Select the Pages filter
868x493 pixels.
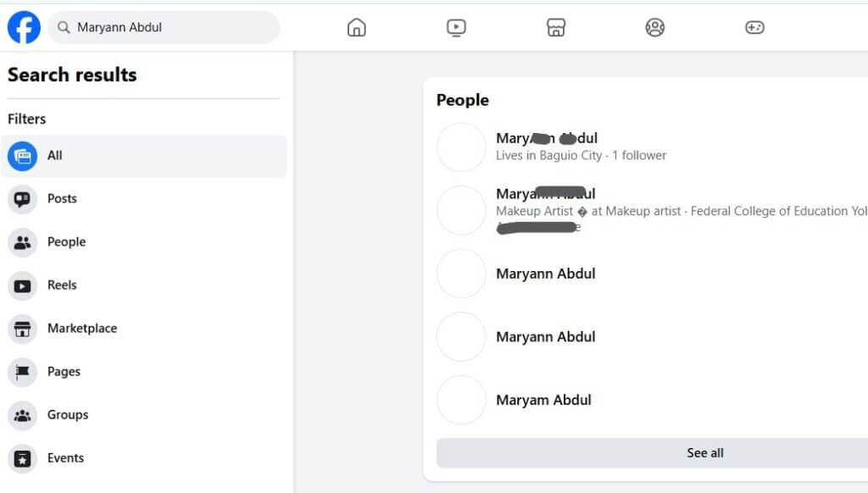coord(64,372)
